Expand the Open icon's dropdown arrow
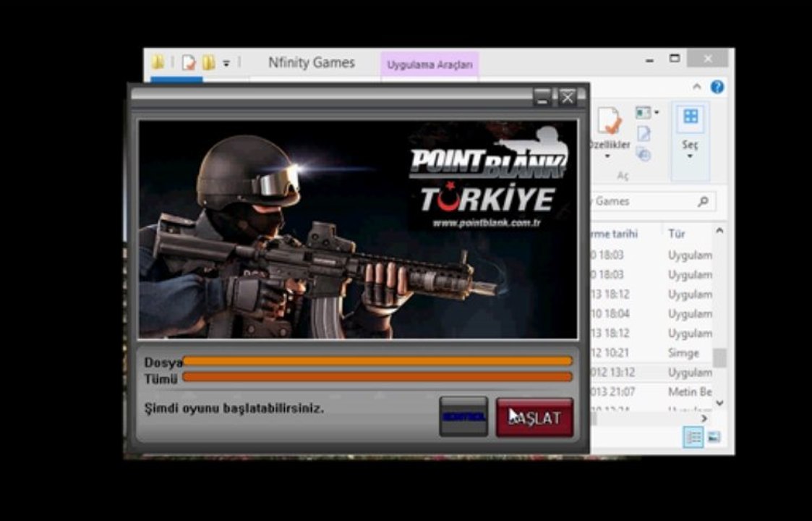Screen dimensions: 812x521 657,112
